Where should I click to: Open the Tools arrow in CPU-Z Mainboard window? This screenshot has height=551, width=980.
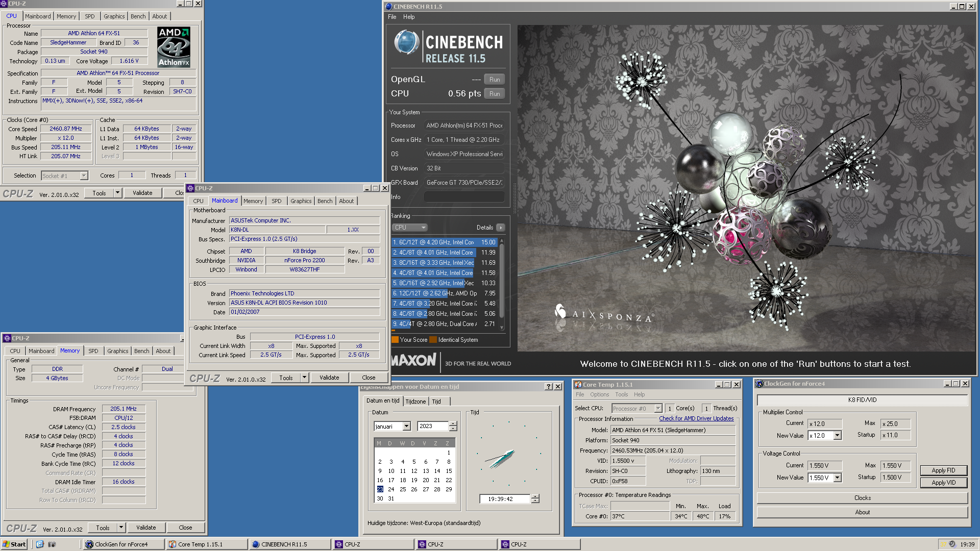coord(305,378)
